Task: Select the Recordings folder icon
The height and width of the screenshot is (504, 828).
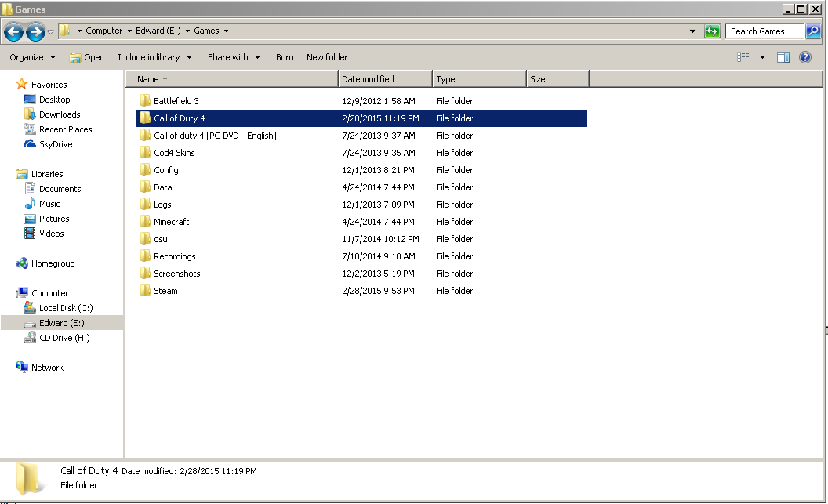Action: click(x=145, y=256)
